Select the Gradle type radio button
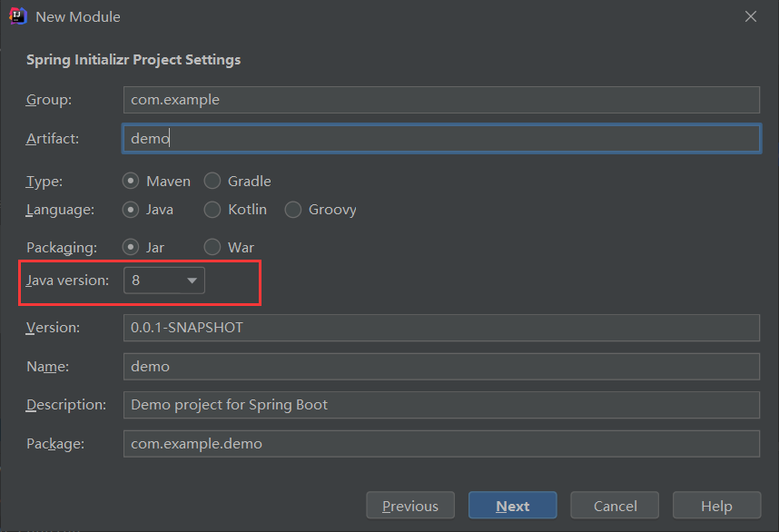The image size is (779, 532). [212, 181]
